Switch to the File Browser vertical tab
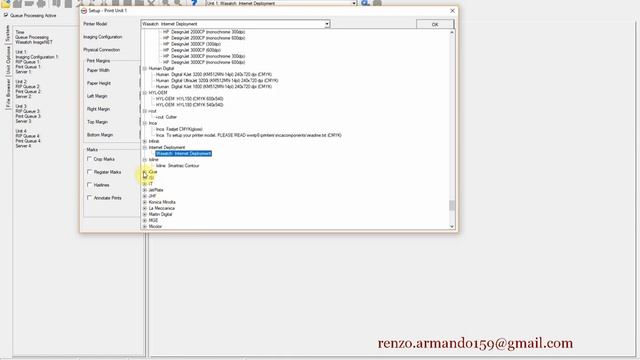640x360 pixels. [x=7, y=93]
